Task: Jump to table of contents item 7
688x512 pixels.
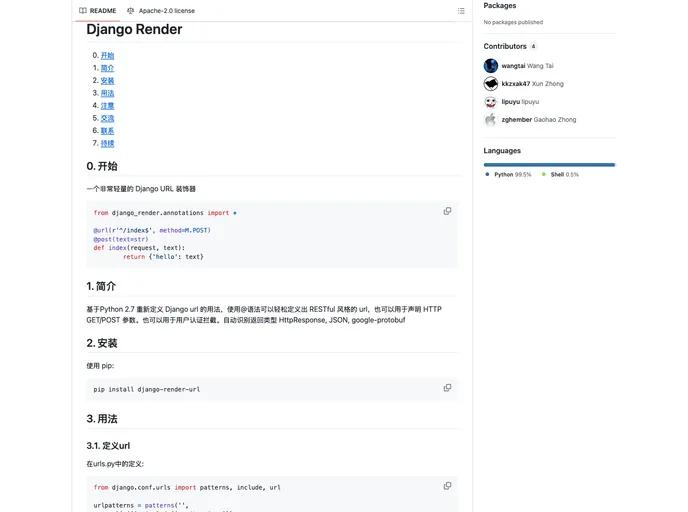Action: coord(107,143)
